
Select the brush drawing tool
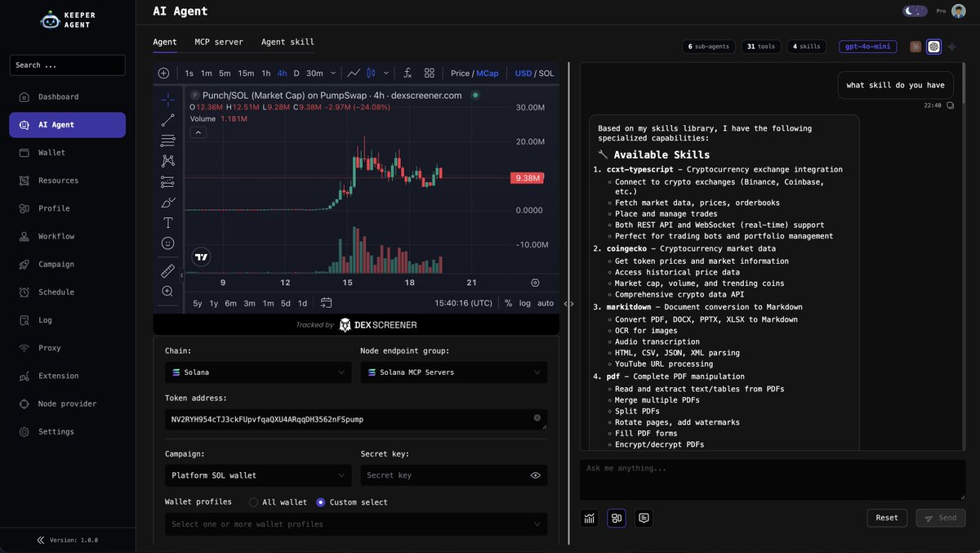click(167, 202)
